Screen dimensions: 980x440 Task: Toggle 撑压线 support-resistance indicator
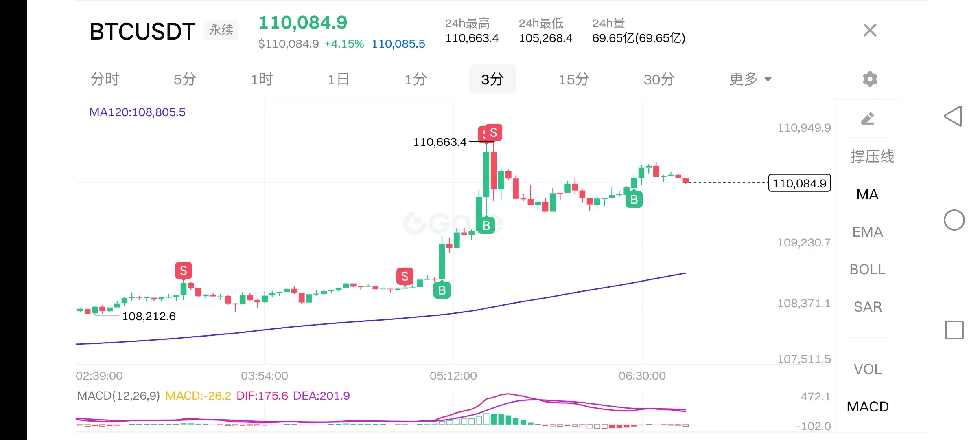coord(872,156)
